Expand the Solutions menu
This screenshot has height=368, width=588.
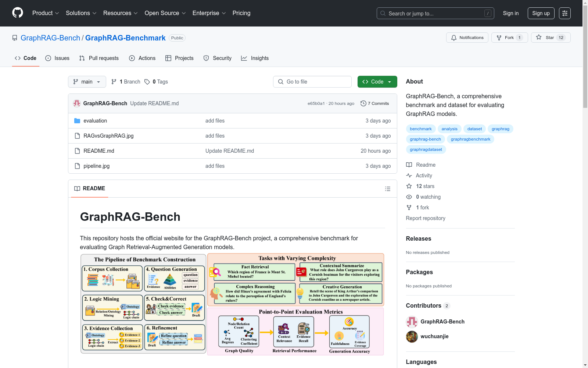pos(81,13)
